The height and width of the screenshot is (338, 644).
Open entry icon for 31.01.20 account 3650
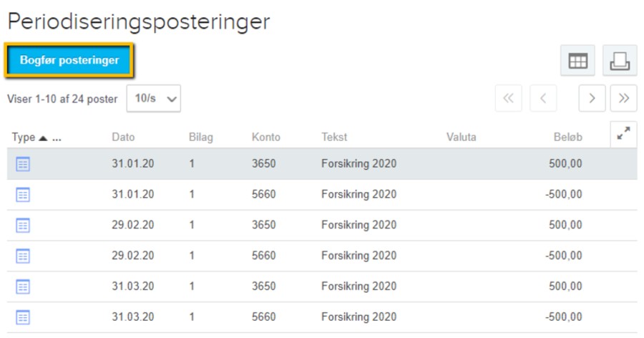coord(23,164)
